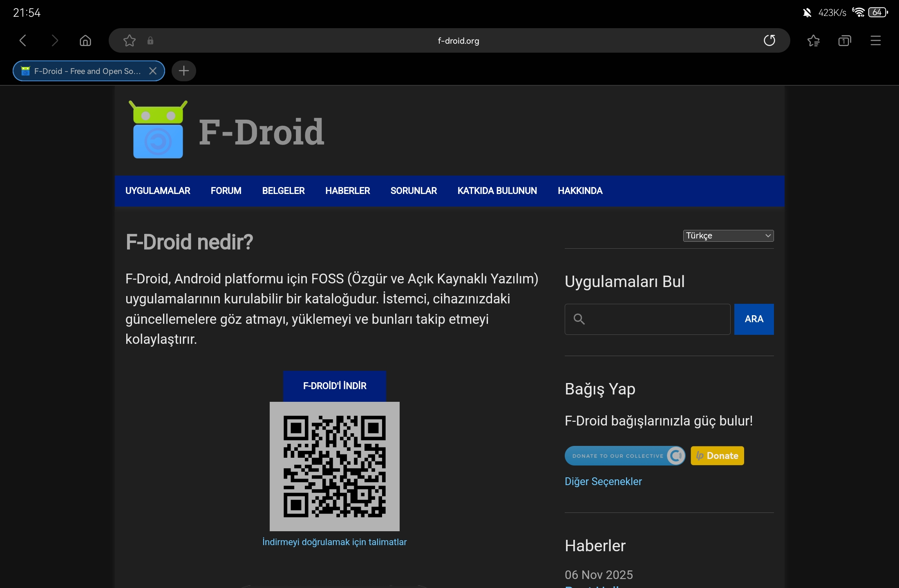The height and width of the screenshot is (588, 899).
Task: Open the HABERLER menu item
Action: (x=347, y=191)
